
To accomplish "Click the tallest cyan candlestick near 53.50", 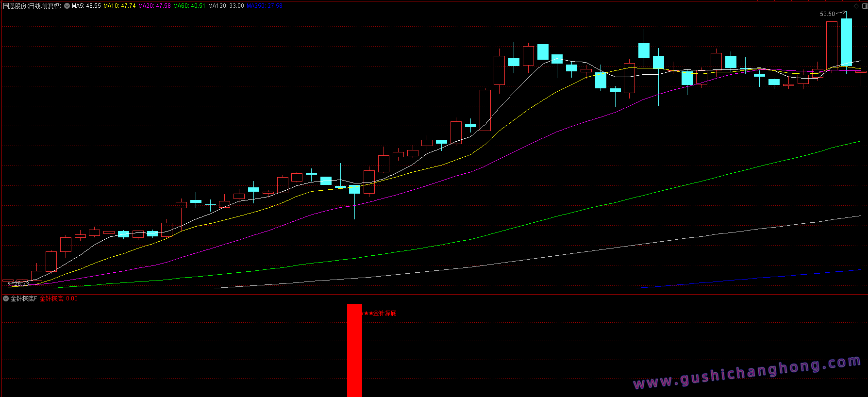I will point(846,42).
